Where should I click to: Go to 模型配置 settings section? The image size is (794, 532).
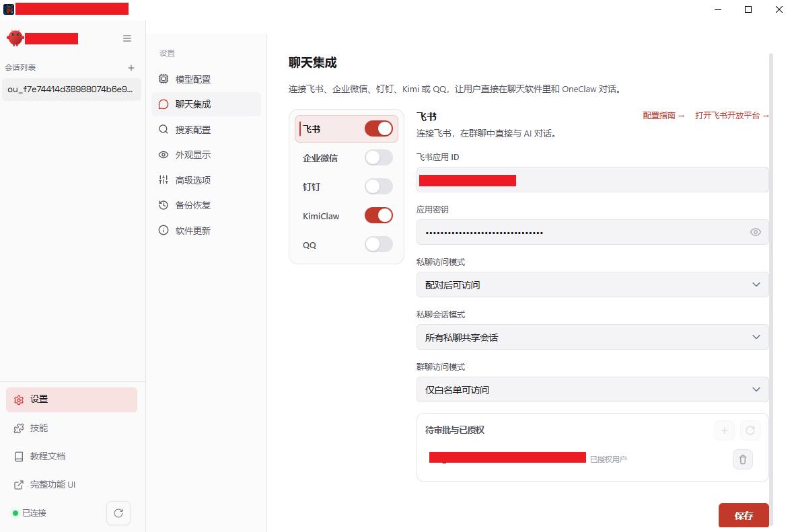pyautogui.click(x=193, y=79)
